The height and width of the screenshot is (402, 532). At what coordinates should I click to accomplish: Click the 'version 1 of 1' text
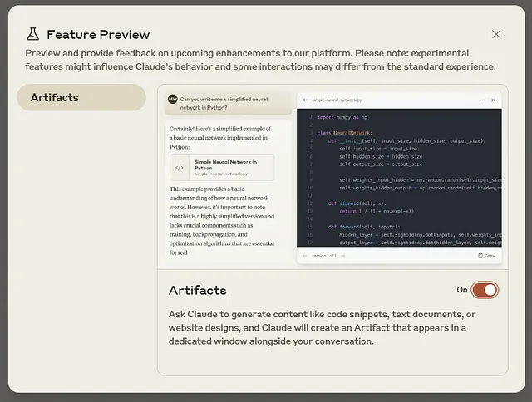click(x=324, y=256)
